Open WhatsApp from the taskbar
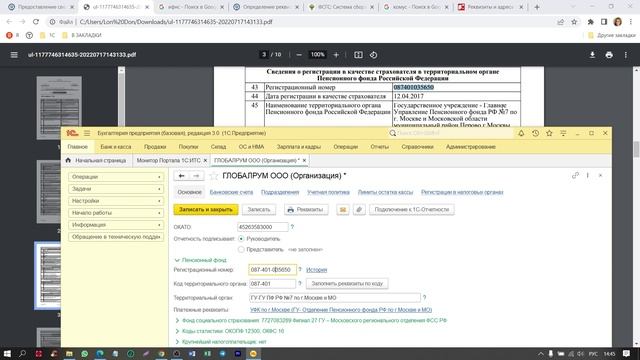640x360 pixels. pos(84,353)
